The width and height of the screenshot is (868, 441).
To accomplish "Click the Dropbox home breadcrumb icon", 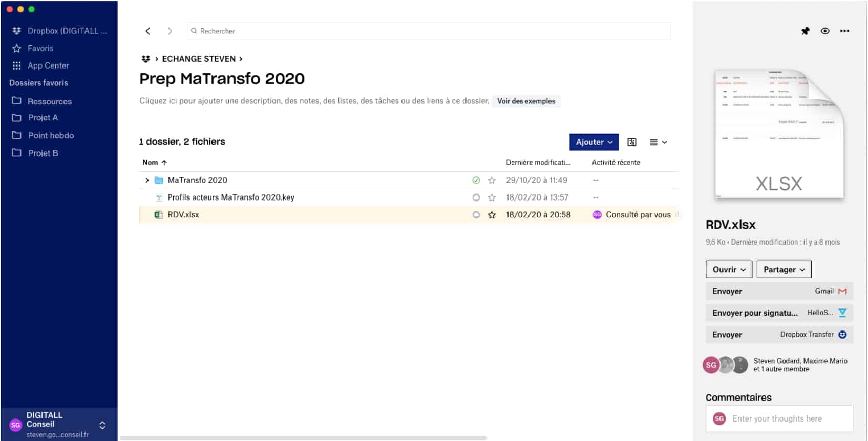I will (145, 59).
